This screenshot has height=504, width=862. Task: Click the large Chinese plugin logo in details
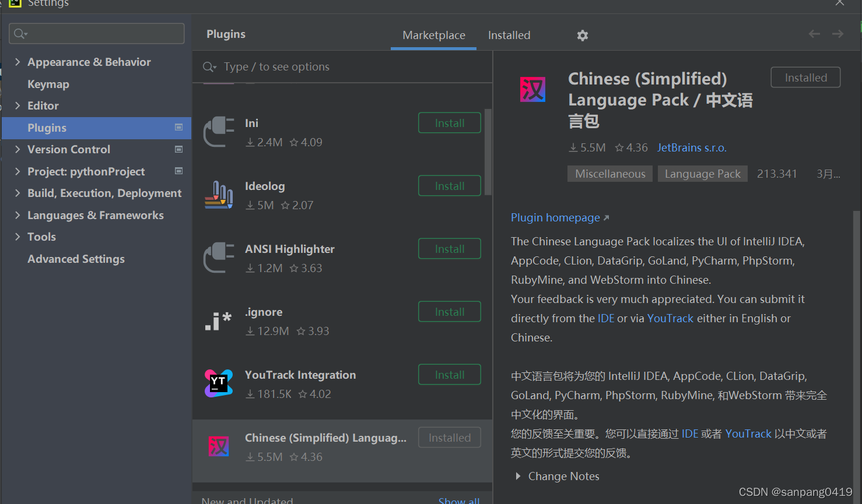(532, 90)
